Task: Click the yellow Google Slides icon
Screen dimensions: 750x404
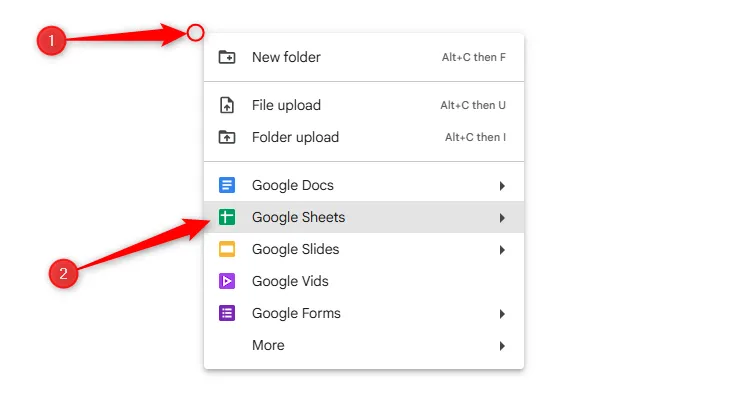Action: coord(227,249)
